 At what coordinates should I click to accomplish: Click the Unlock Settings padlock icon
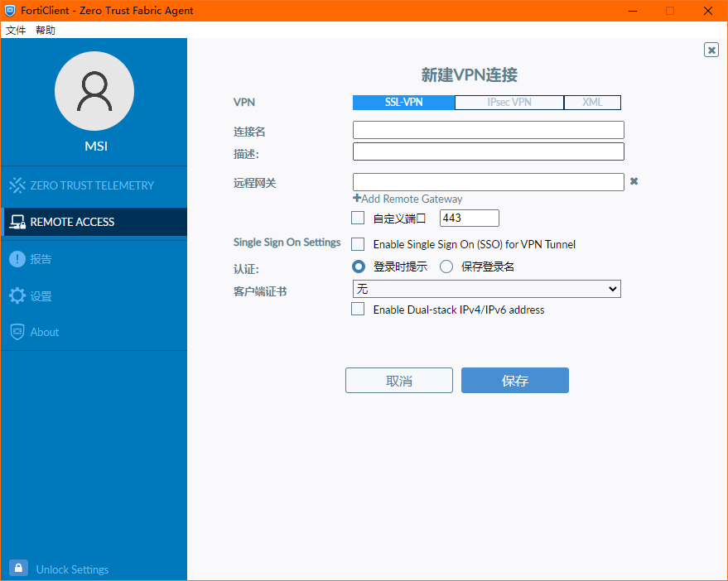click(x=17, y=568)
